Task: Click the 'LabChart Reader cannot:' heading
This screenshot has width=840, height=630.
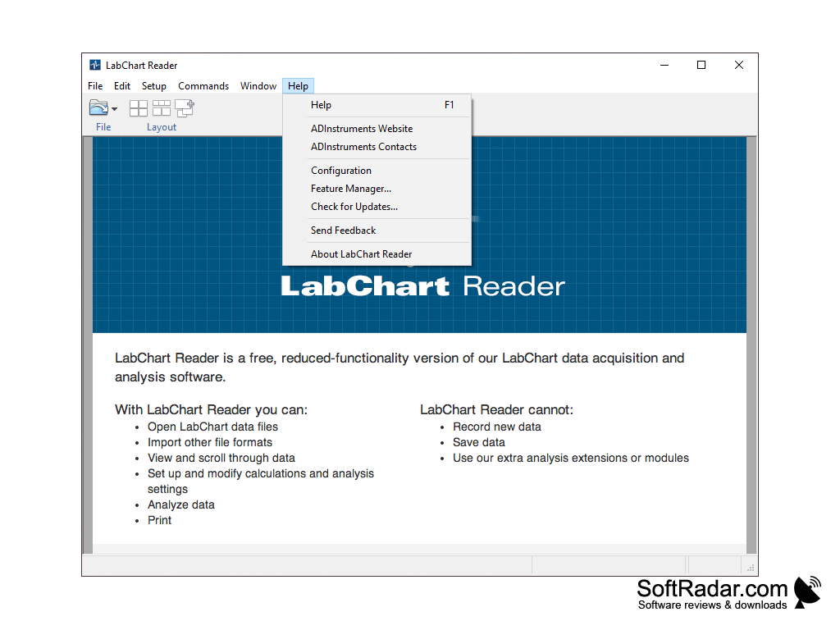Action: click(496, 410)
